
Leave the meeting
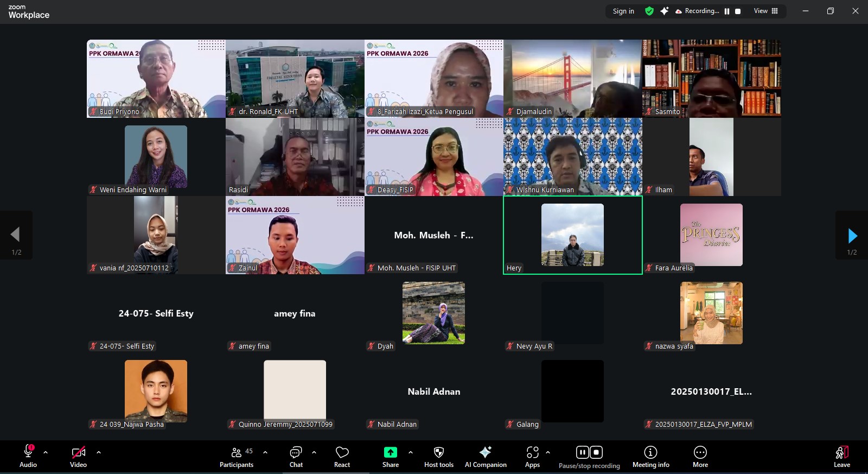(x=841, y=457)
